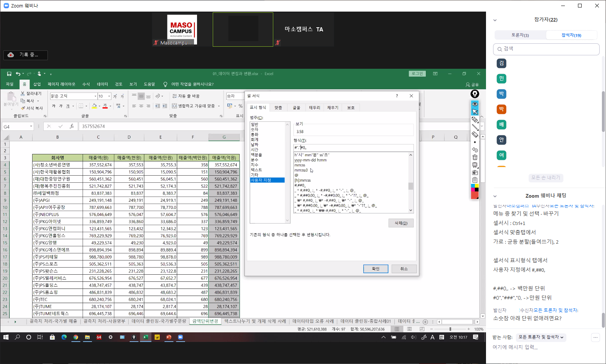Switch to the 맞춤 tab in dialog
Viewport: 606px width, 364px height.
[x=278, y=108]
